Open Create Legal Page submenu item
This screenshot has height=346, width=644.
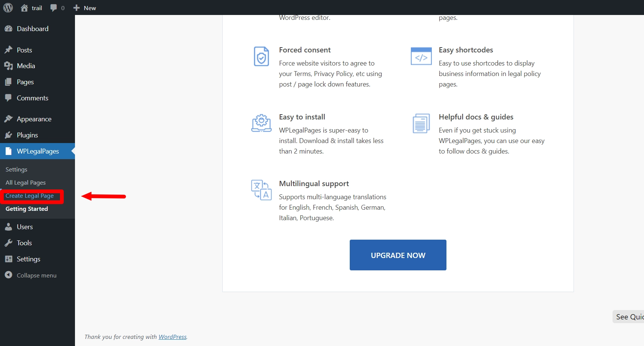[29, 195]
